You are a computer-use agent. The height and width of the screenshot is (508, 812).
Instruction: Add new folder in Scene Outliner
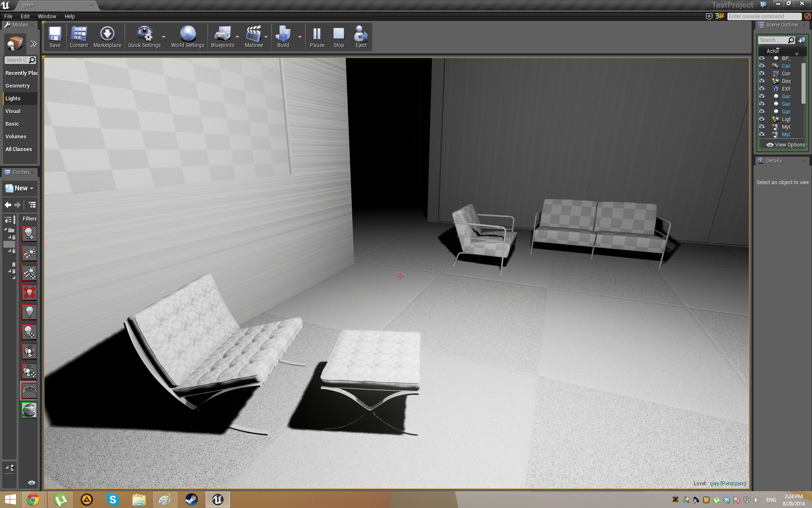click(x=801, y=40)
